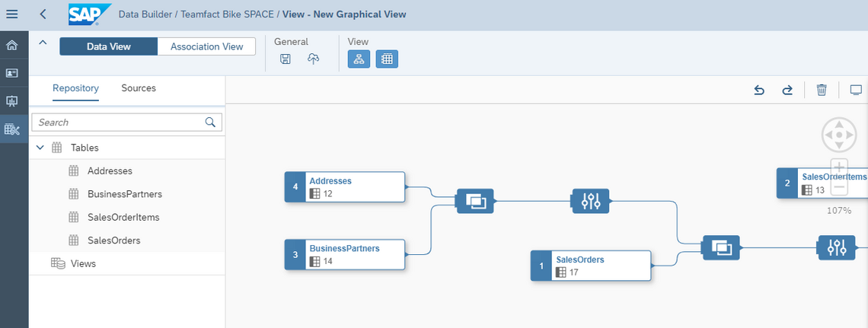Viewport: 868px width, 328px height.
Task: Open the Views tree node
Action: click(x=127, y=264)
